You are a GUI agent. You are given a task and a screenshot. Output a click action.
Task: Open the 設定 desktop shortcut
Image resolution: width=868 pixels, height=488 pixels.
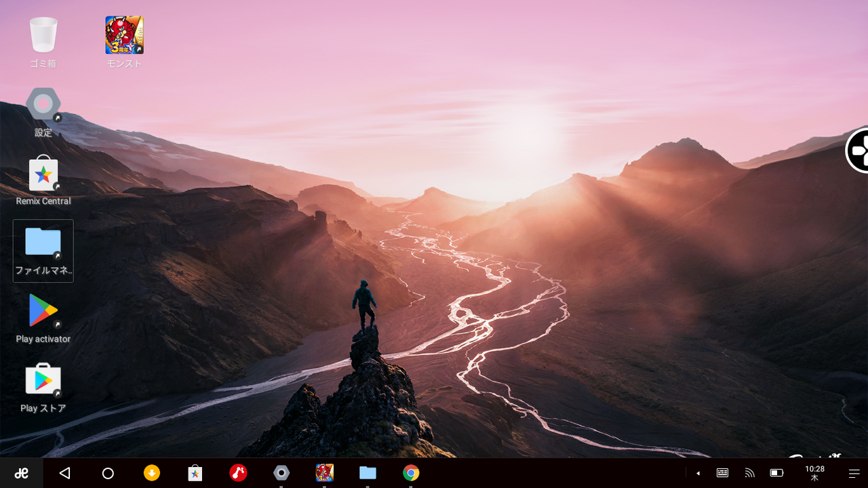tap(43, 111)
